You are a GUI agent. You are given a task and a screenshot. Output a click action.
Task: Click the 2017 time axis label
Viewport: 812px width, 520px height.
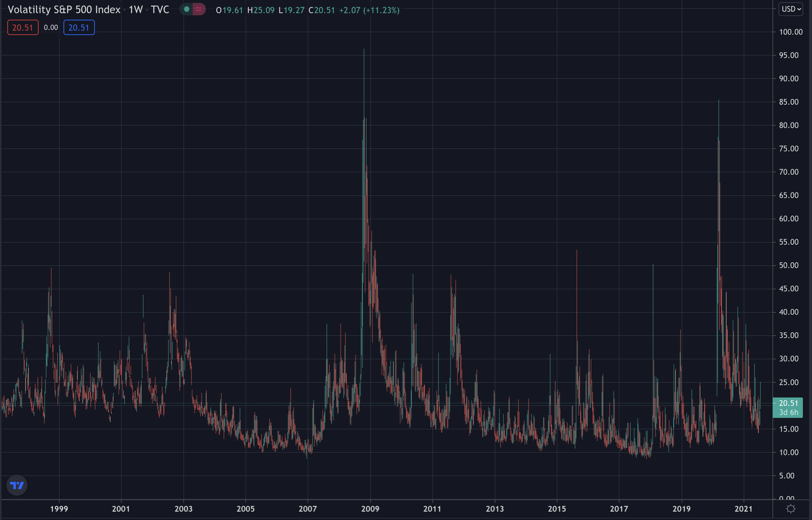[619, 509]
